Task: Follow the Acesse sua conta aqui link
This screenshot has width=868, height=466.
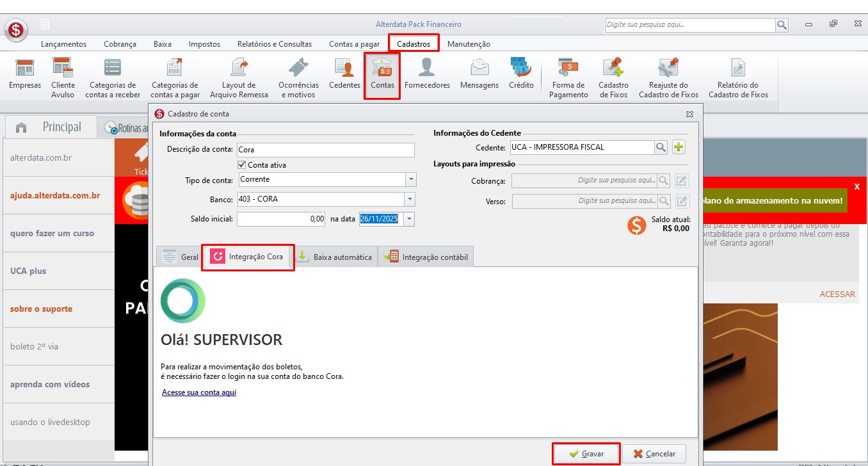Action: point(199,392)
